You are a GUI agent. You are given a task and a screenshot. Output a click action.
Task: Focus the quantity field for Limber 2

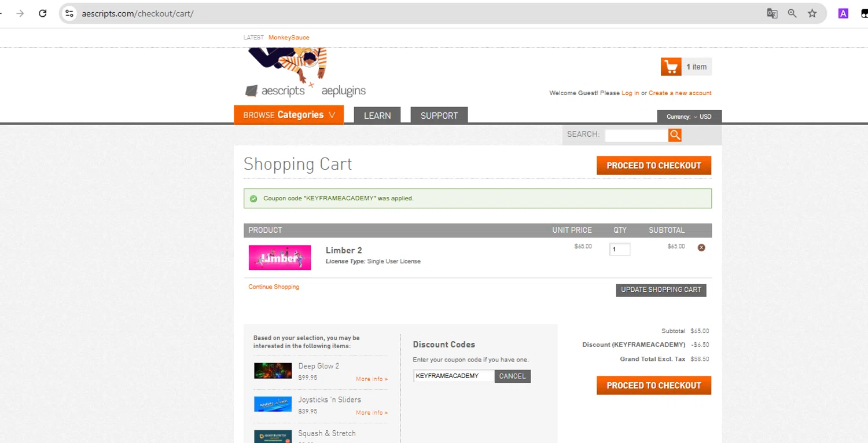620,249
